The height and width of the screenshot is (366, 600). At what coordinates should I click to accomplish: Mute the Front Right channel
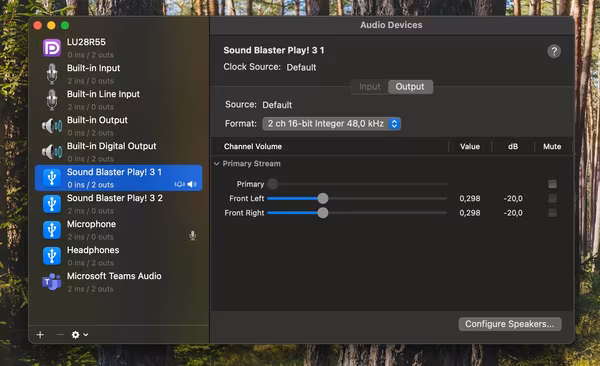pyautogui.click(x=552, y=213)
